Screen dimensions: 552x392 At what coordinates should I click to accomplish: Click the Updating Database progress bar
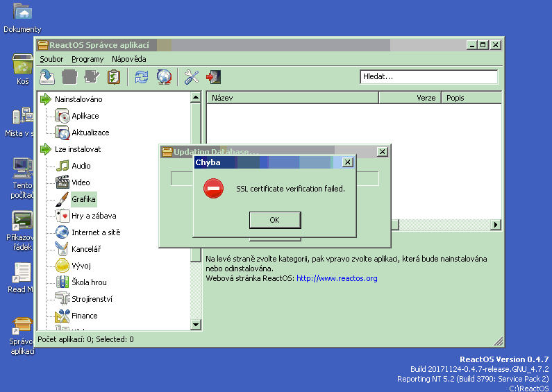(275, 178)
